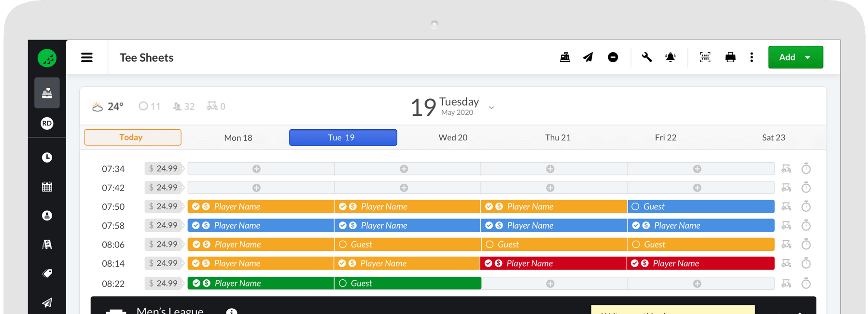Click the clock icon in sidebar
This screenshot has width=868, height=314.
tap(47, 157)
